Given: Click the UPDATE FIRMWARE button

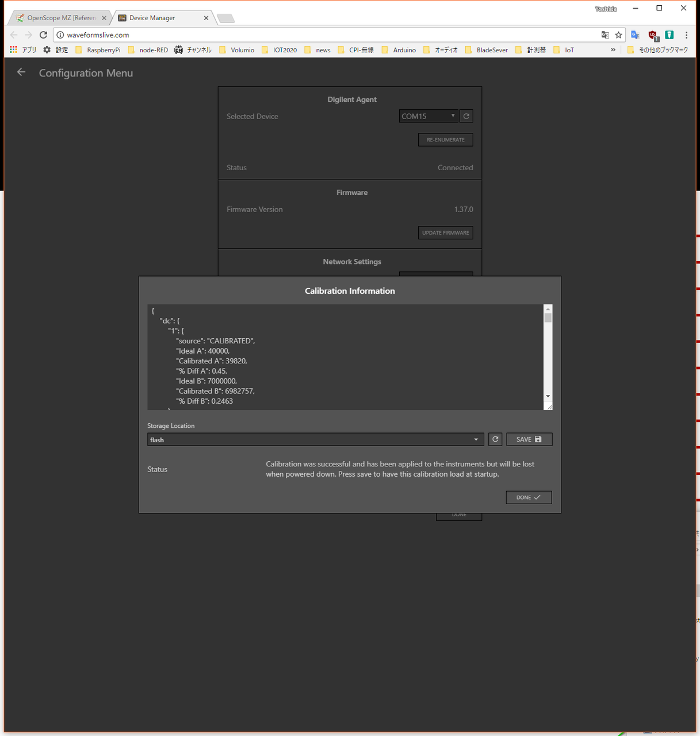Looking at the screenshot, I should coord(445,233).
